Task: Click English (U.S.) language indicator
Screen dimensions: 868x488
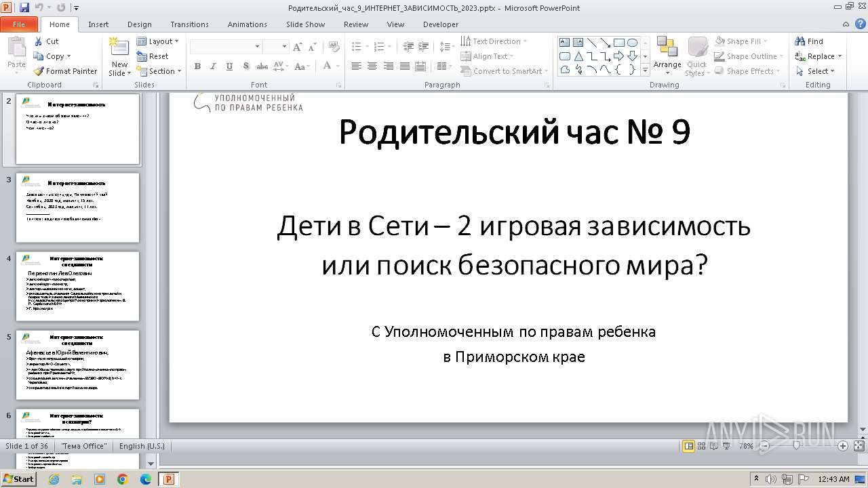Action: click(142, 446)
